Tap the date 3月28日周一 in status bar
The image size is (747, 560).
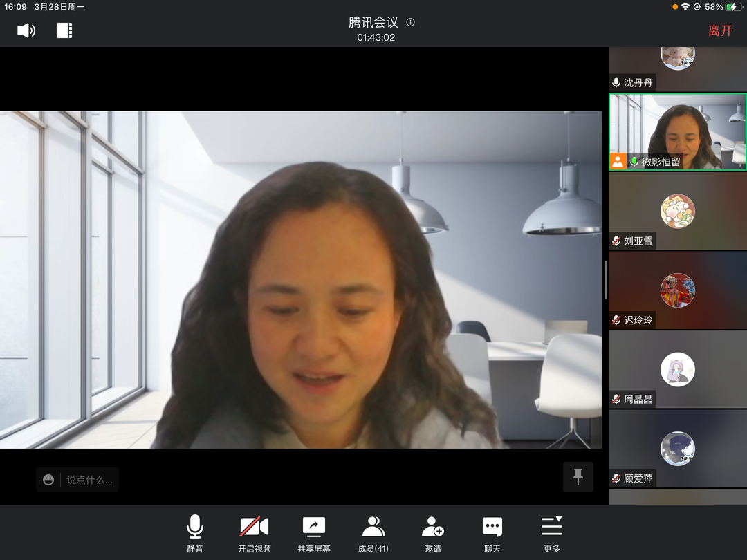pos(59,7)
